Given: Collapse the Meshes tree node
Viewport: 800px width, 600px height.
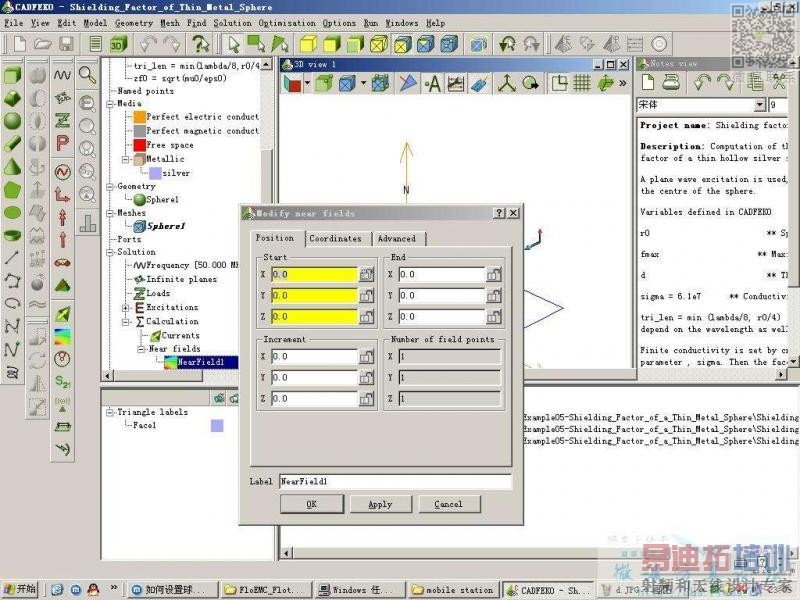Looking at the screenshot, I should click(x=110, y=213).
